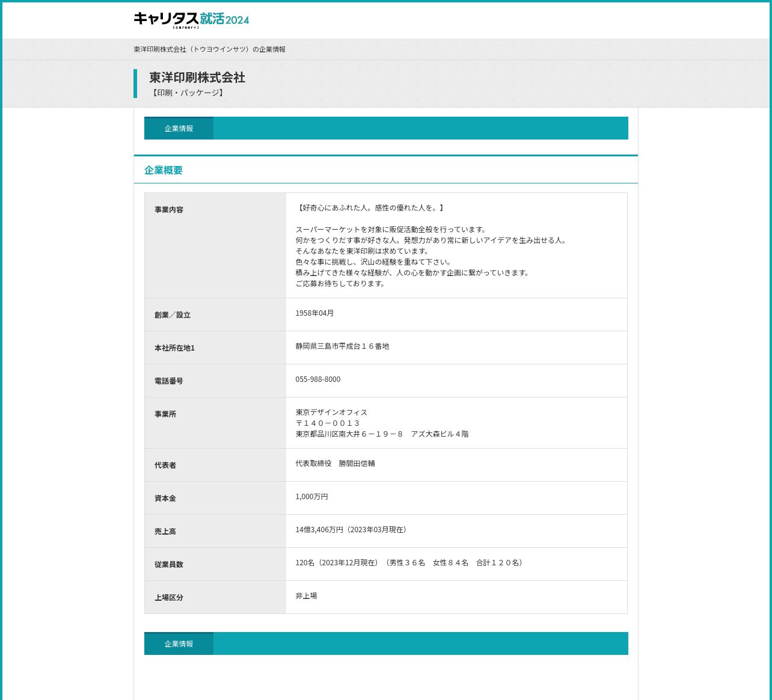Click the 非上場 value
Image resolution: width=772 pixels, height=700 pixels.
point(306,596)
